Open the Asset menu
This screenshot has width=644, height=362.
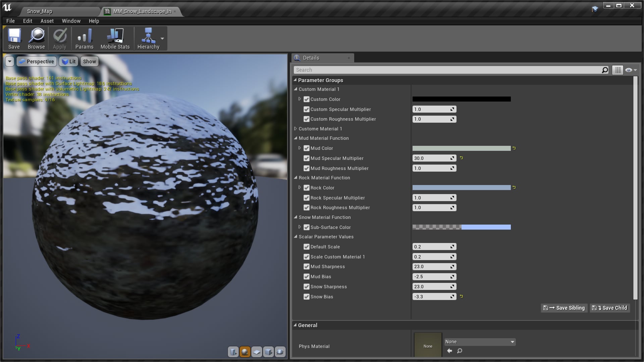pos(47,21)
